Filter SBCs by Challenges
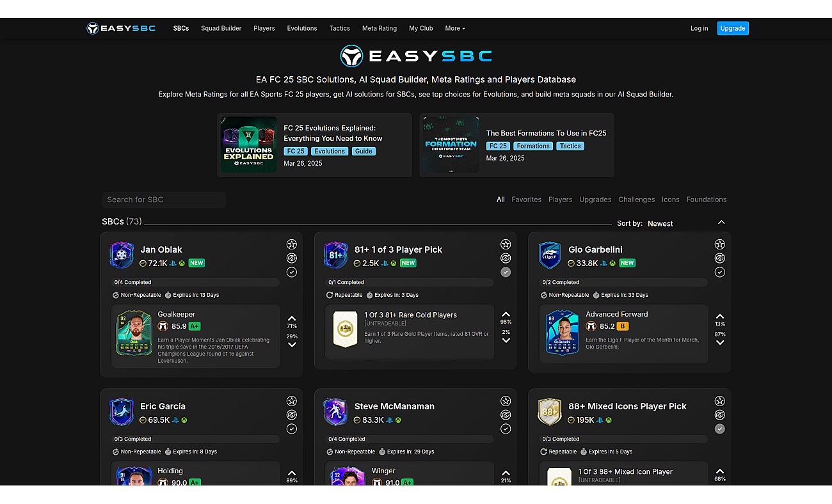Screen dimensions: 832x504 pyautogui.click(x=637, y=200)
